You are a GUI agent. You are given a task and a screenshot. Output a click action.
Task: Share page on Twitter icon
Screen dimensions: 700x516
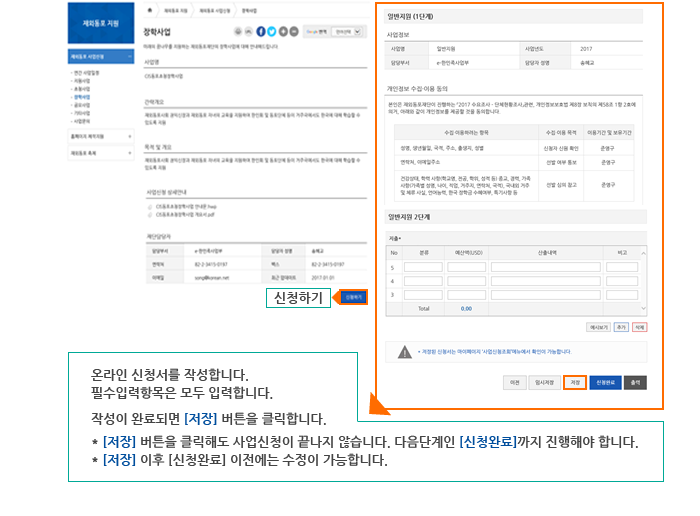point(271,32)
